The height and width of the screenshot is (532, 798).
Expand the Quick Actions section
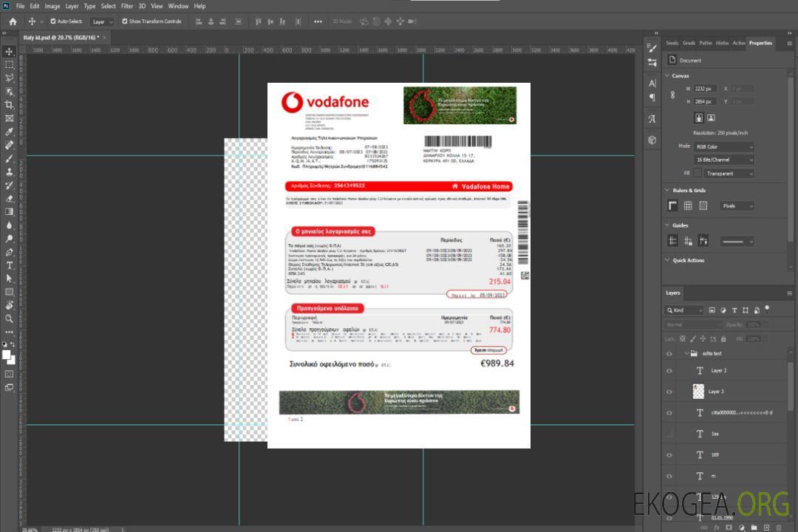667,259
